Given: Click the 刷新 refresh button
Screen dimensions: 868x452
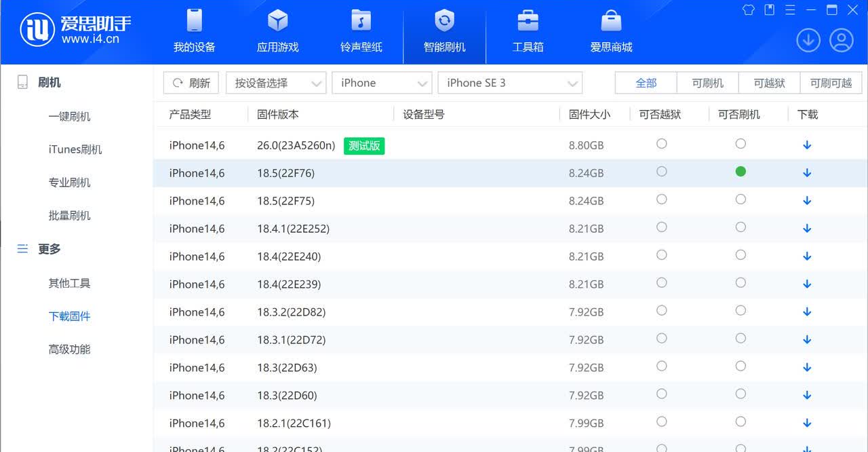Looking at the screenshot, I should 192,83.
